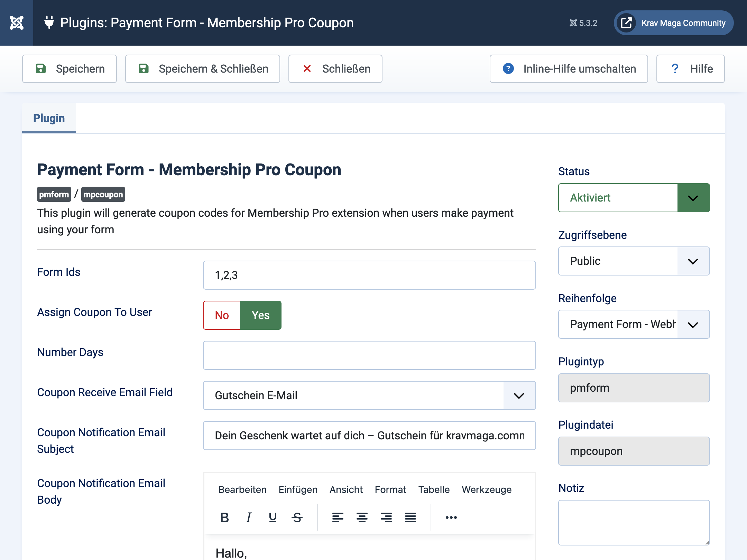This screenshot has height=560, width=747.
Task: Click into the Form Ids field
Action: click(x=369, y=275)
